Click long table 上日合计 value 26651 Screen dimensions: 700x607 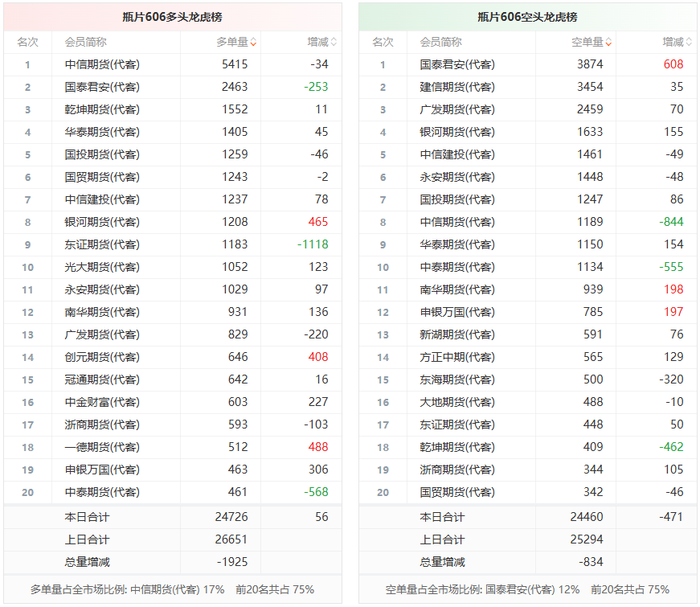coord(231,539)
